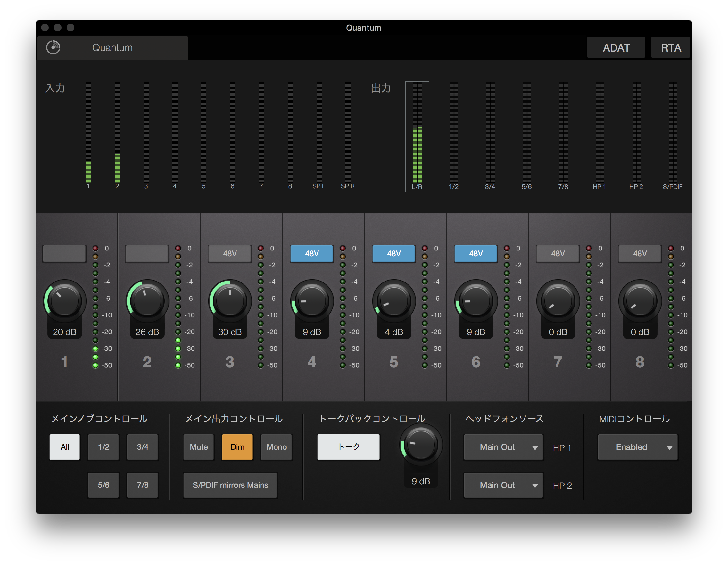Click the channel 4 gain knob
Viewport: 728px width, 565px height.
pyautogui.click(x=312, y=301)
